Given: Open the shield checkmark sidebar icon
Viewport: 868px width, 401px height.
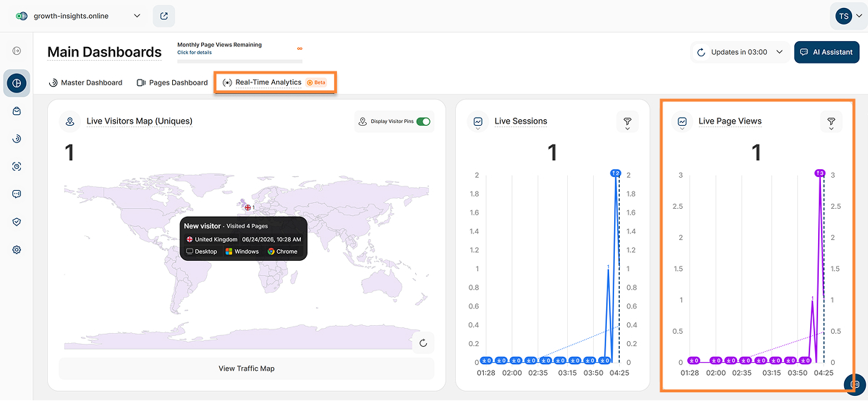Looking at the screenshot, I should [17, 222].
